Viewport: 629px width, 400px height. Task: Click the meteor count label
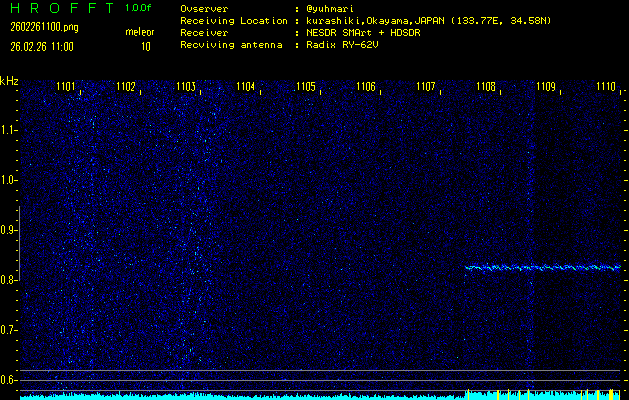(x=140, y=33)
